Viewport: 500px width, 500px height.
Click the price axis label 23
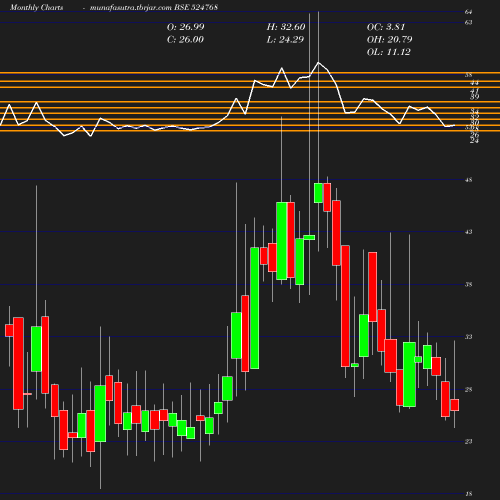pyautogui.click(x=469, y=441)
